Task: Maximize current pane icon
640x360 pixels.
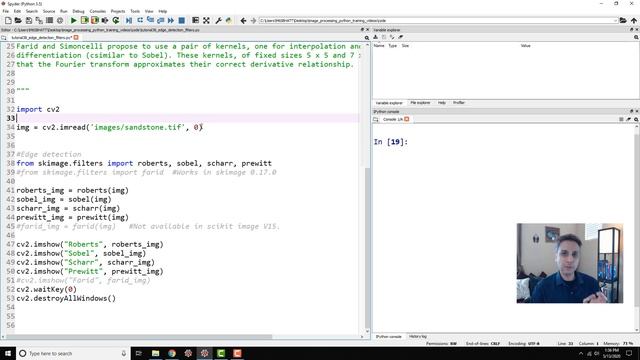Action: (x=196, y=20)
